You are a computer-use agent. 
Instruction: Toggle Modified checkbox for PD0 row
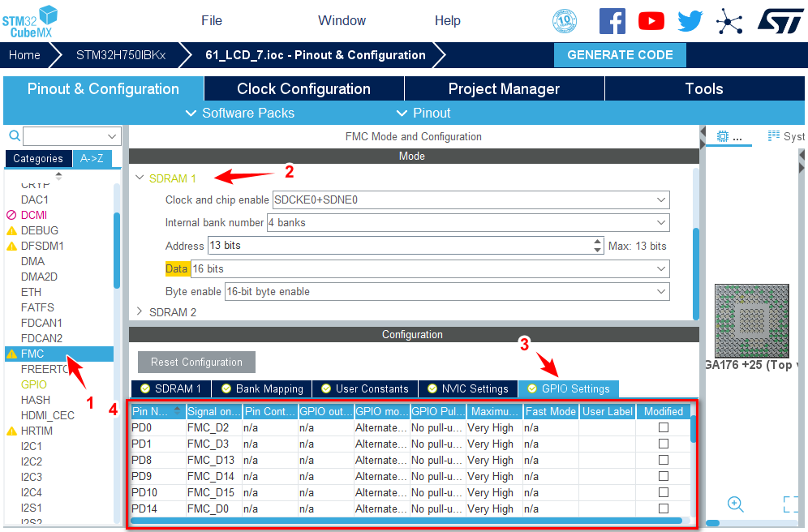coord(664,427)
